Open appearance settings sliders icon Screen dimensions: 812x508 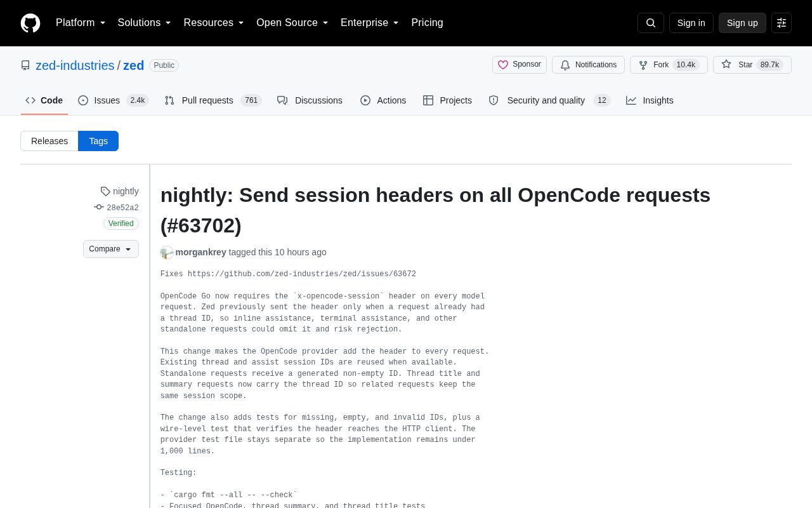click(782, 23)
